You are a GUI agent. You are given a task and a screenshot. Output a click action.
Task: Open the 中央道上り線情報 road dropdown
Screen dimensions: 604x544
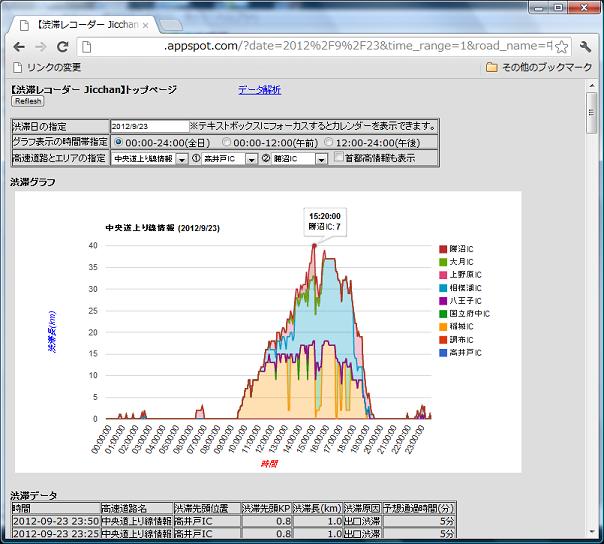(x=149, y=158)
